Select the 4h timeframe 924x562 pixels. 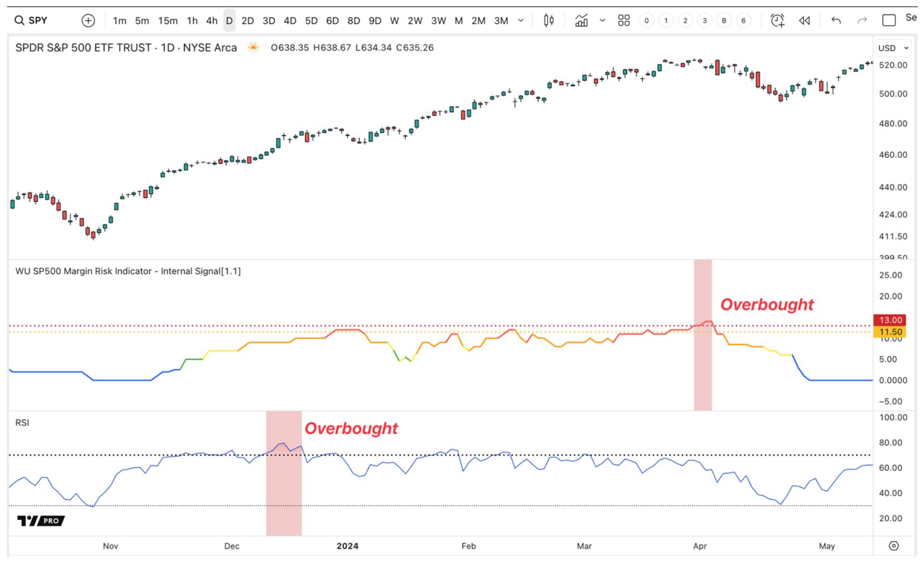pyautogui.click(x=211, y=21)
